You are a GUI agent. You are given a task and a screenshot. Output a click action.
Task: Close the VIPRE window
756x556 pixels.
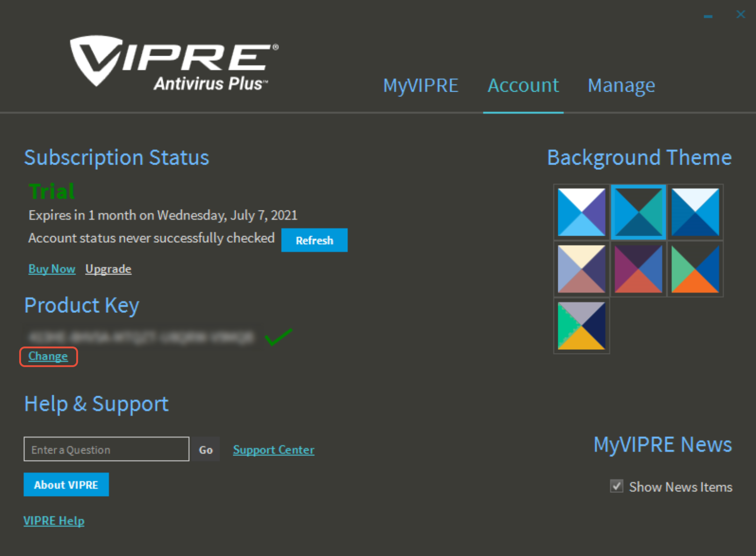[741, 14]
